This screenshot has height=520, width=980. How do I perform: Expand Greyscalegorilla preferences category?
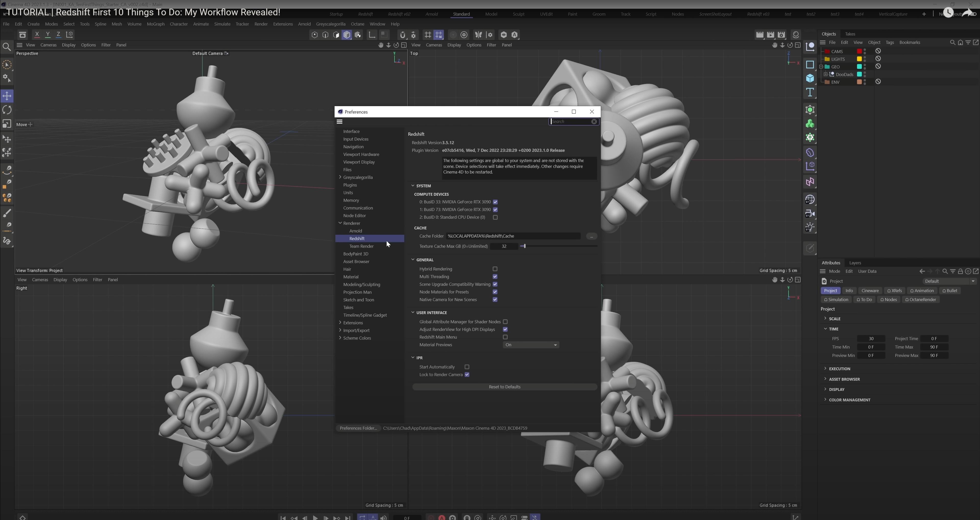340,177
